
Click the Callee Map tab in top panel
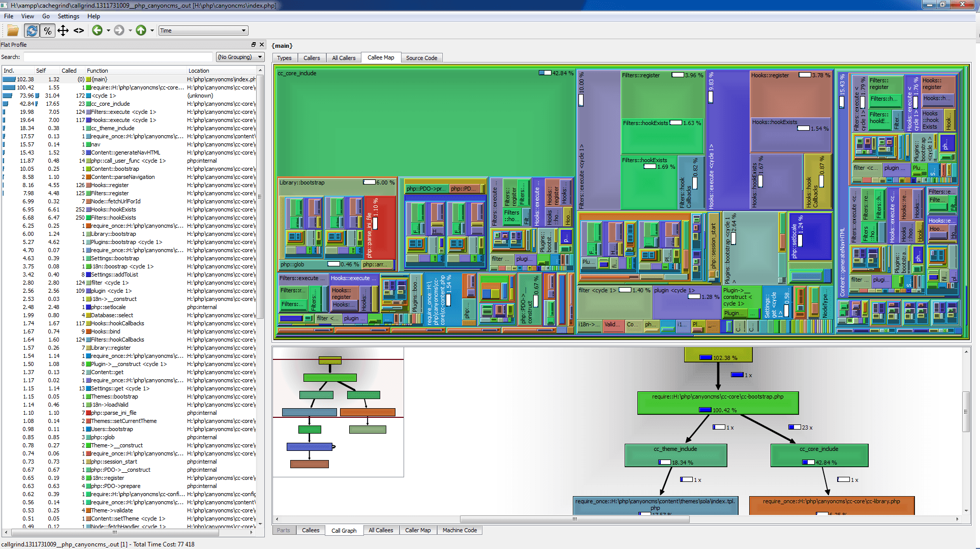tap(380, 58)
